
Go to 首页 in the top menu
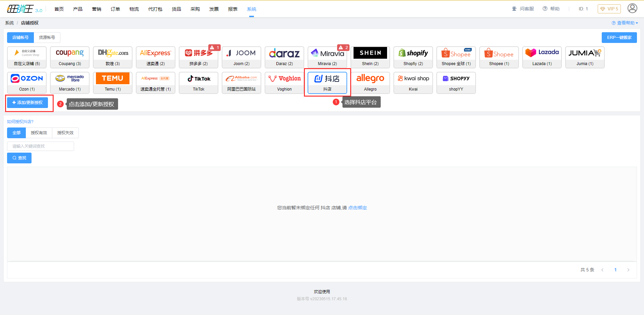click(x=59, y=9)
